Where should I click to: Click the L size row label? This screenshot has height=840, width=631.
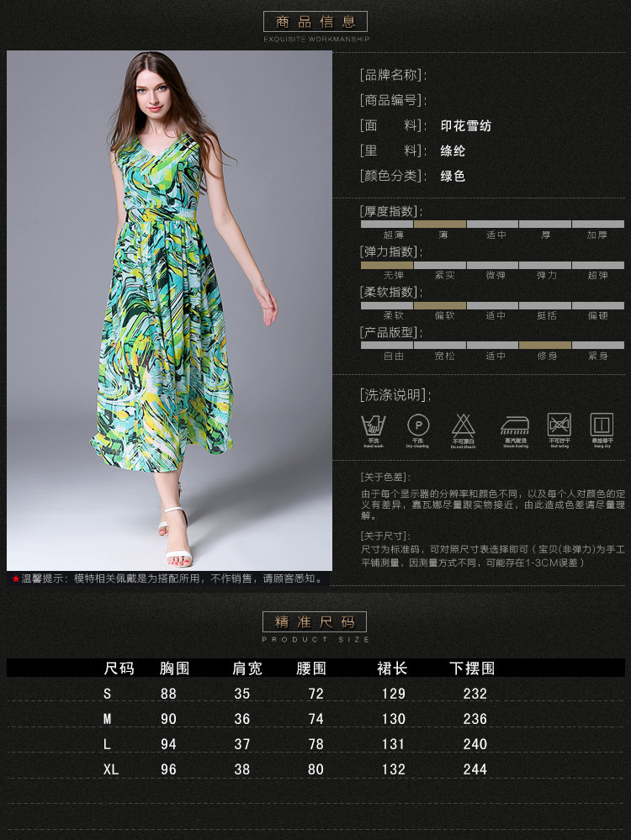[107, 744]
